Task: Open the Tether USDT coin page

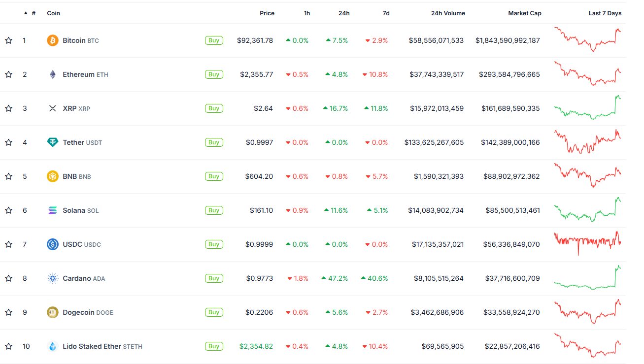Action: (x=82, y=142)
